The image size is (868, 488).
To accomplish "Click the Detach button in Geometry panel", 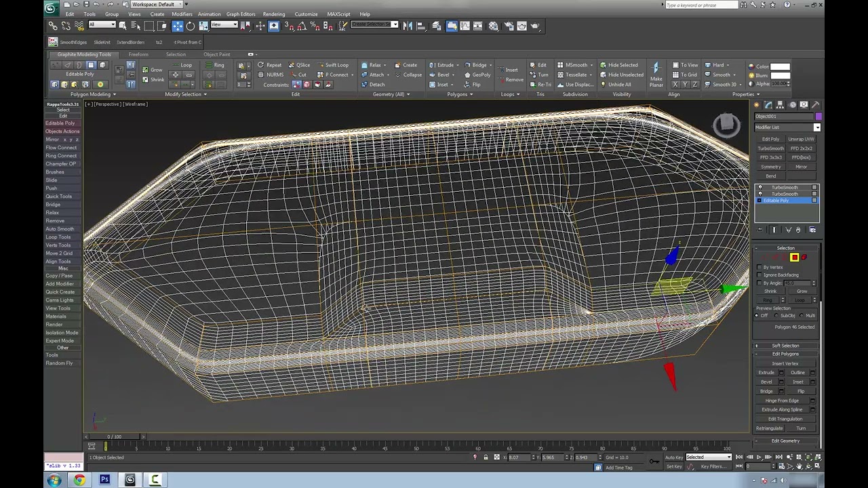I will [x=373, y=85].
